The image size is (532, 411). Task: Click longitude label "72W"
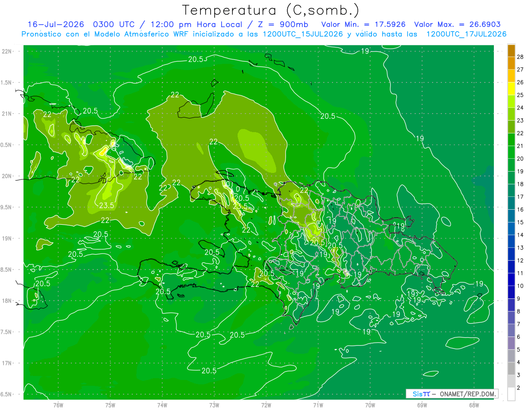point(266,405)
